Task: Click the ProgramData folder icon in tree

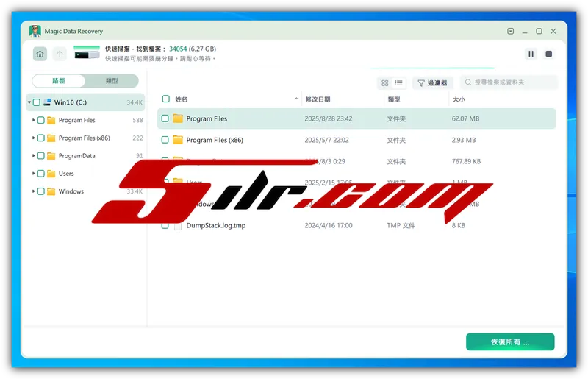Action: point(51,155)
